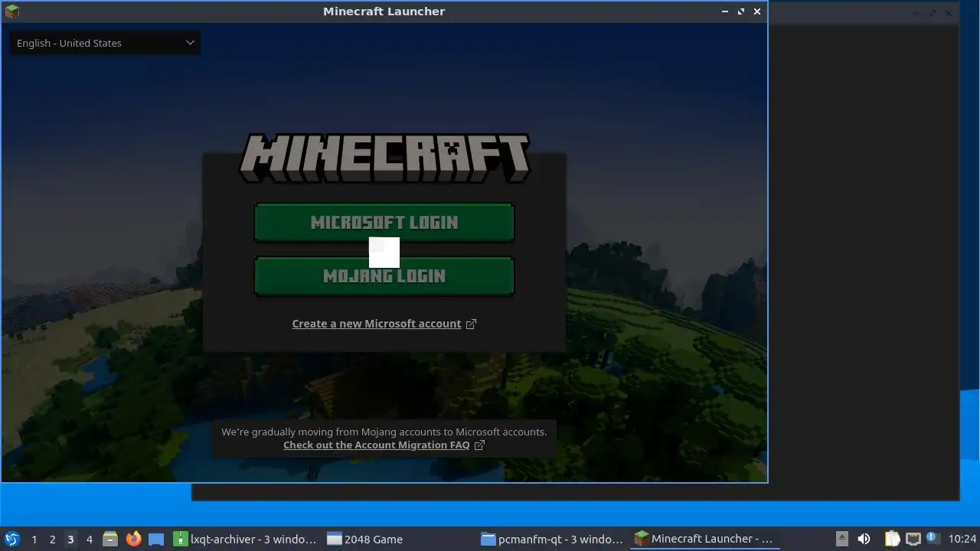Open the volume control tray icon
Viewport: 980px width, 551px height.
tap(864, 539)
